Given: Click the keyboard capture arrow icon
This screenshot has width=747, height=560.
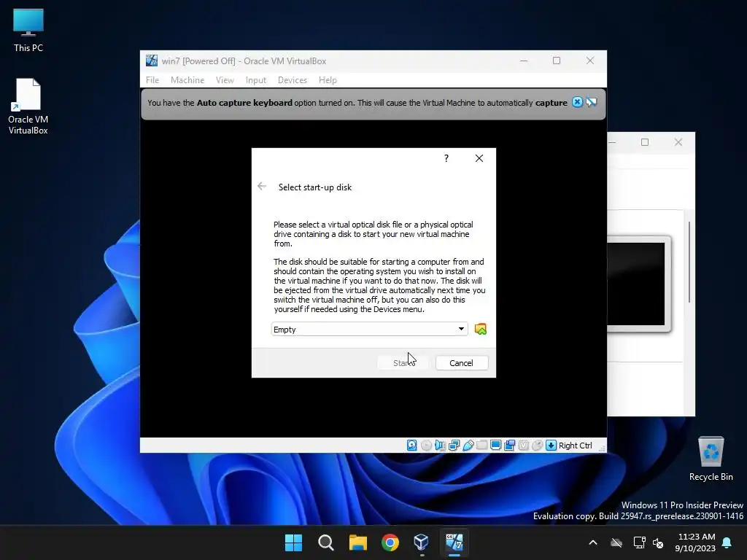Looking at the screenshot, I should pos(551,446).
